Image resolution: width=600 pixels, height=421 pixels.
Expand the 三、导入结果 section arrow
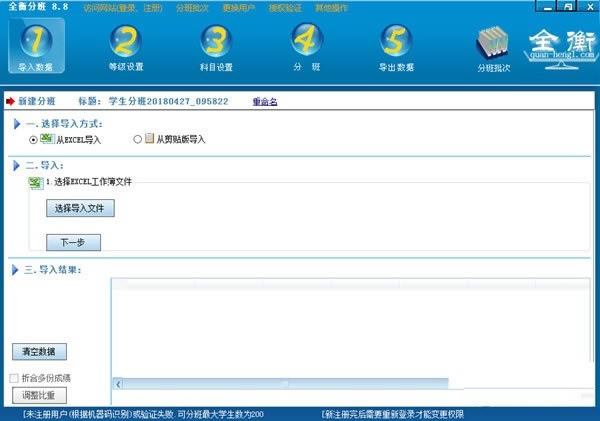(x=18, y=270)
